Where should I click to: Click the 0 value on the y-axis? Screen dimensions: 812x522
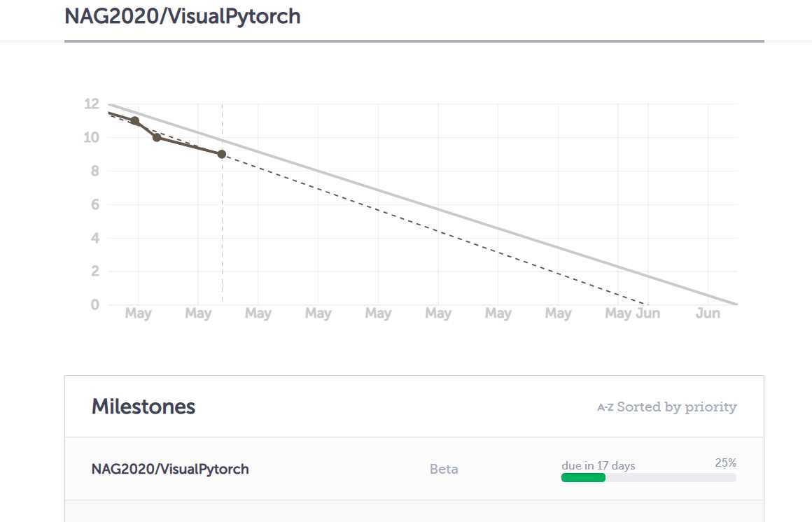(94, 304)
